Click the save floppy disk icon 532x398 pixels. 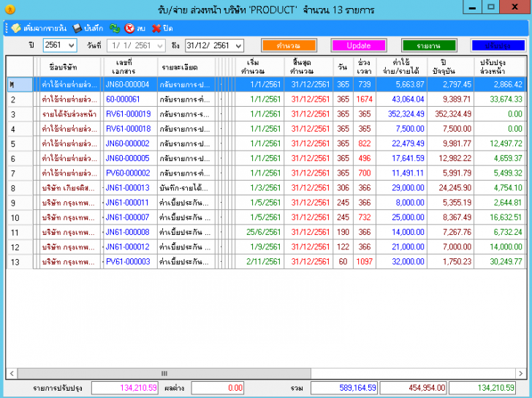pyautogui.click(x=77, y=29)
